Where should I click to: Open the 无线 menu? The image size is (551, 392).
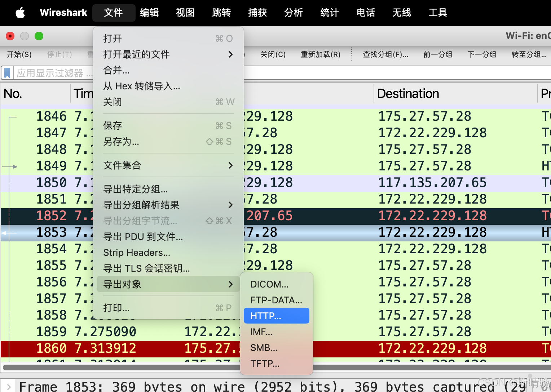click(x=402, y=13)
